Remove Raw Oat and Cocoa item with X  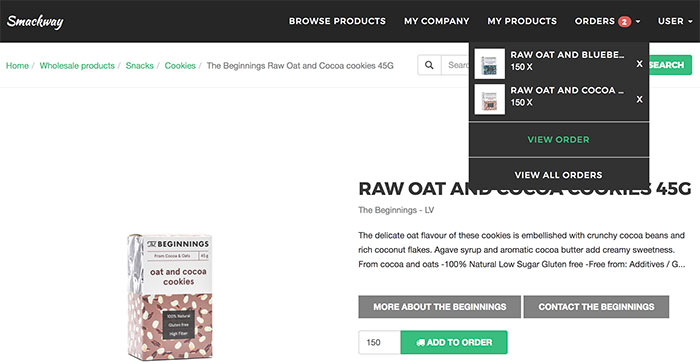tap(639, 99)
